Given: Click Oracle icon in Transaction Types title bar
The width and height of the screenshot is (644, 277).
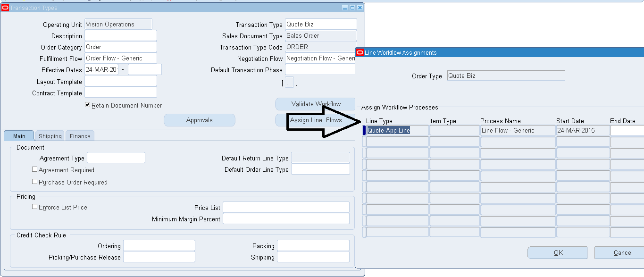Looking at the screenshot, I should [x=6, y=8].
